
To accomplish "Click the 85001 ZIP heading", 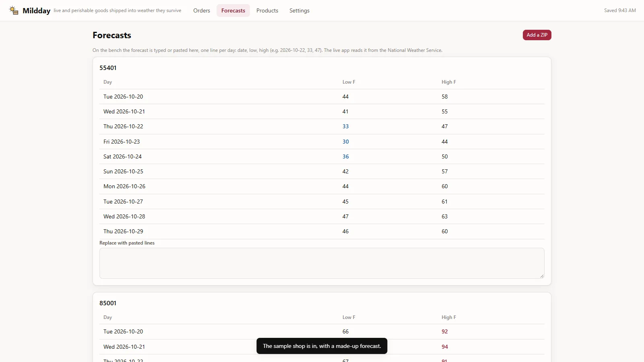I will pyautogui.click(x=108, y=303).
